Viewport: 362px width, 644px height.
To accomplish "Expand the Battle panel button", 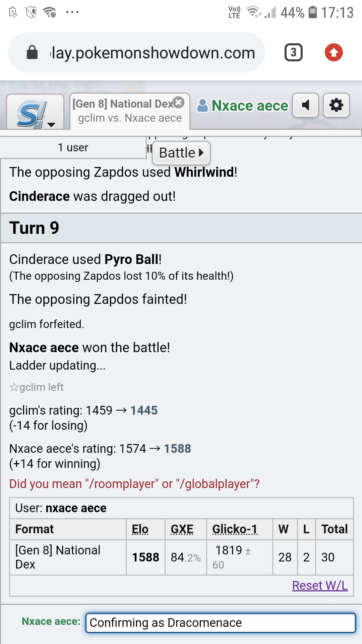I will [x=181, y=153].
